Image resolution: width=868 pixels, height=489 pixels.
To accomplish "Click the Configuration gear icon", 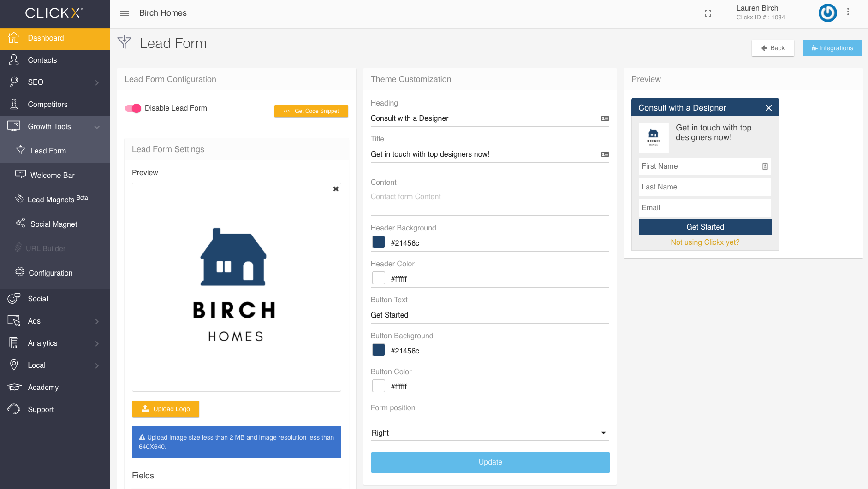I will 20,272.
